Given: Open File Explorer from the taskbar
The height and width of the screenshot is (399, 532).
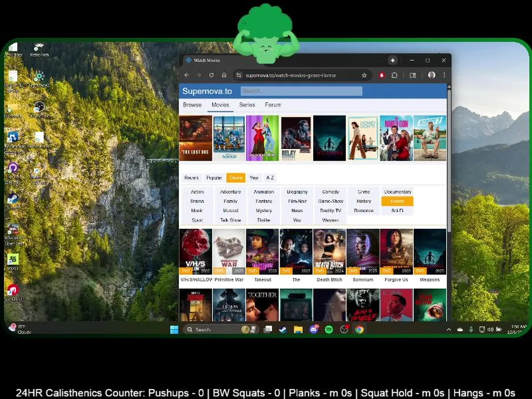Looking at the screenshot, I should coord(298,329).
